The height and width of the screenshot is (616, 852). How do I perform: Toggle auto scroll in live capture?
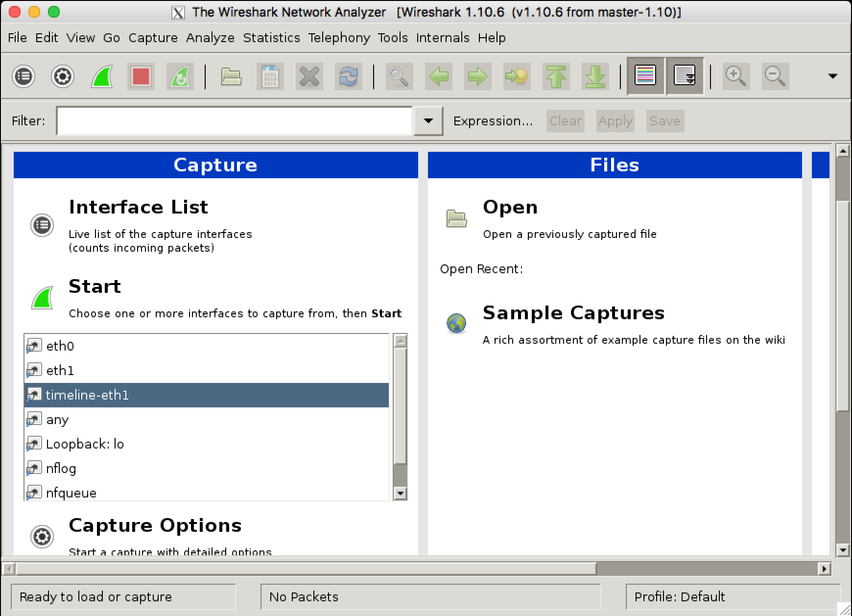(x=685, y=76)
